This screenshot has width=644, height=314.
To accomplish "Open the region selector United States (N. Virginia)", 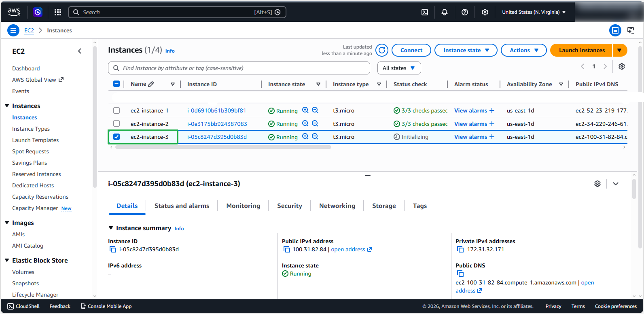I will [x=534, y=12].
